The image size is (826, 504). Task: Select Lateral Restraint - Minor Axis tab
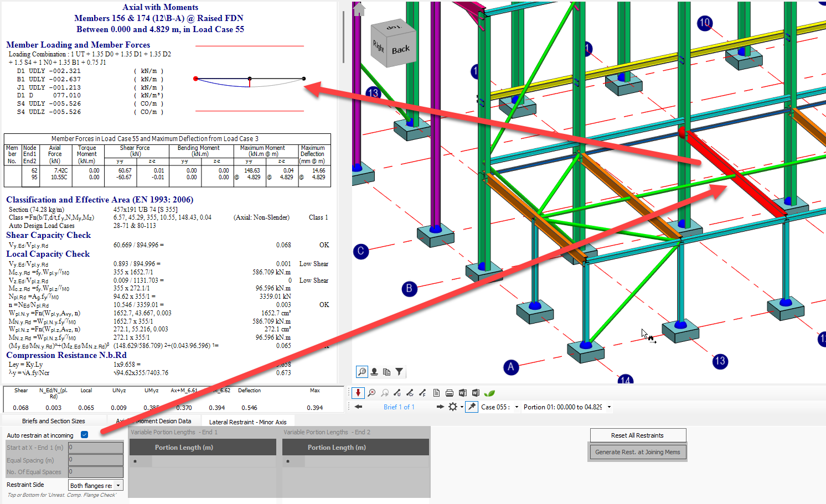[x=247, y=422]
